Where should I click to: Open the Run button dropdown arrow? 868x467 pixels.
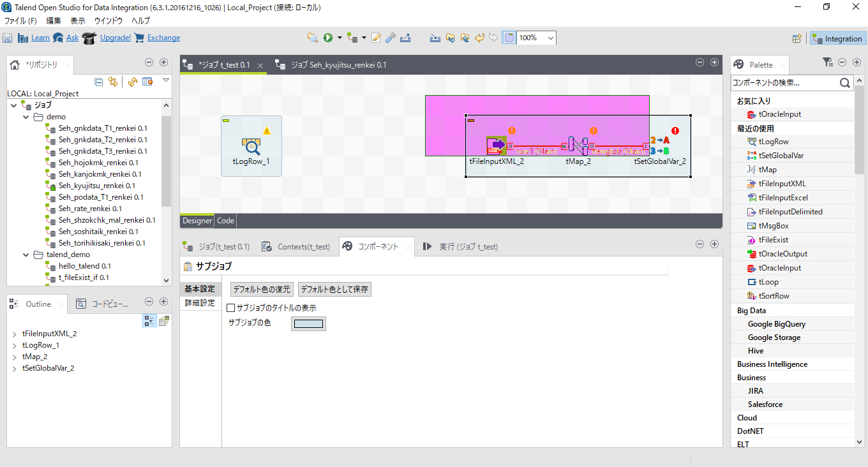pos(340,38)
